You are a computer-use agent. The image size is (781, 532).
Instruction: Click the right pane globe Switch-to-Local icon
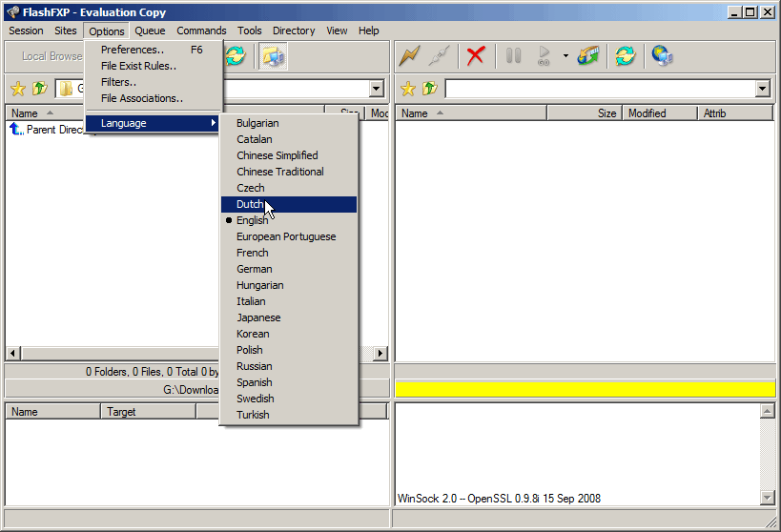click(662, 56)
